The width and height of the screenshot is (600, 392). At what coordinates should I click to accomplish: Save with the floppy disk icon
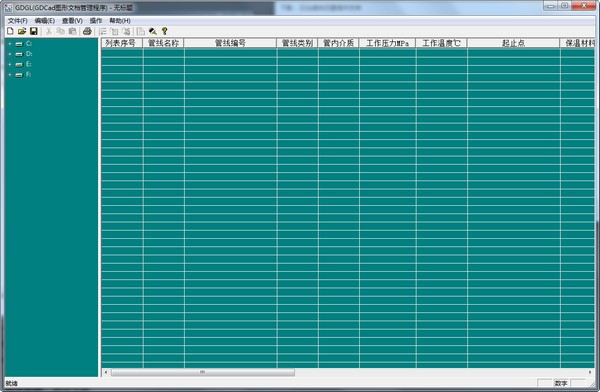pyautogui.click(x=34, y=31)
